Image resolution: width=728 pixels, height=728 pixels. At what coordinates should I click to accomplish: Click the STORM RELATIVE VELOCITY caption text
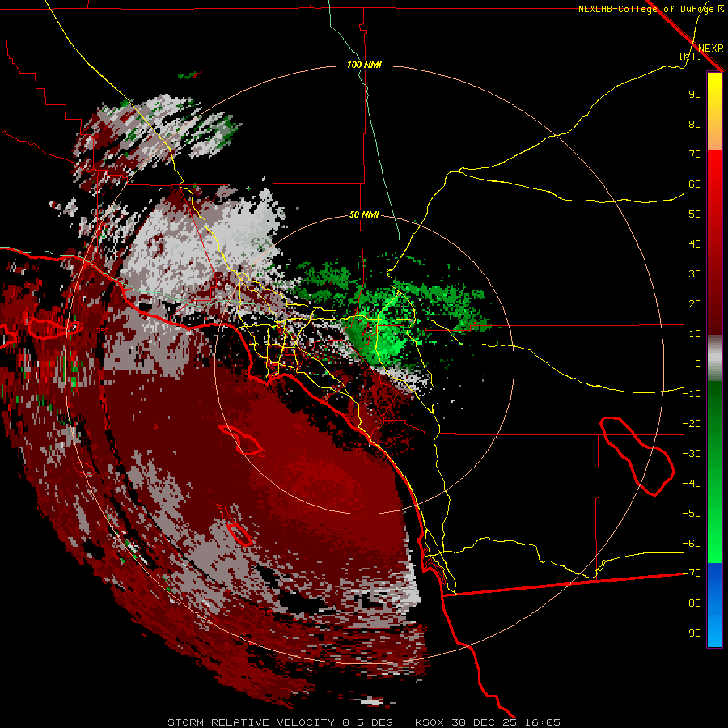(x=251, y=722)
